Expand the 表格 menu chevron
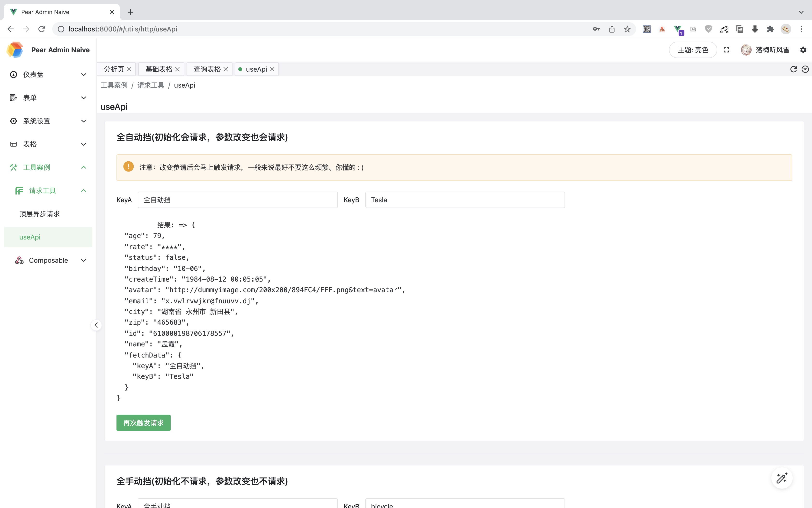 84,144
